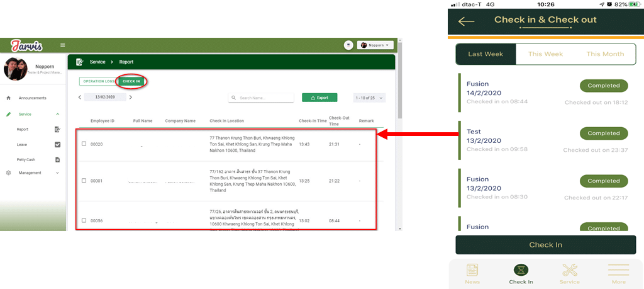The width and height of the screenshot is (644, 289).
Task: Open the hamburger menu beside the Jarvis logo
Action: [62, 45]
